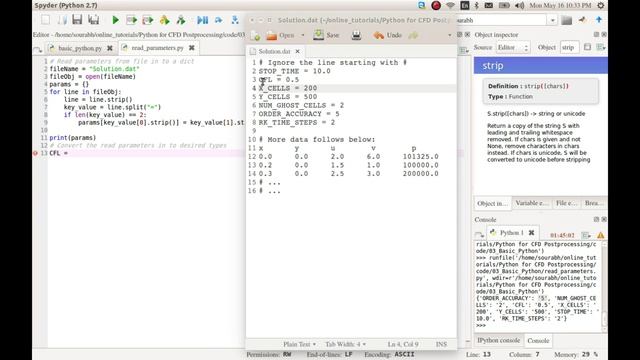Open Object inspector options menu
The image size is (640, 360).
tap(601, 48)
